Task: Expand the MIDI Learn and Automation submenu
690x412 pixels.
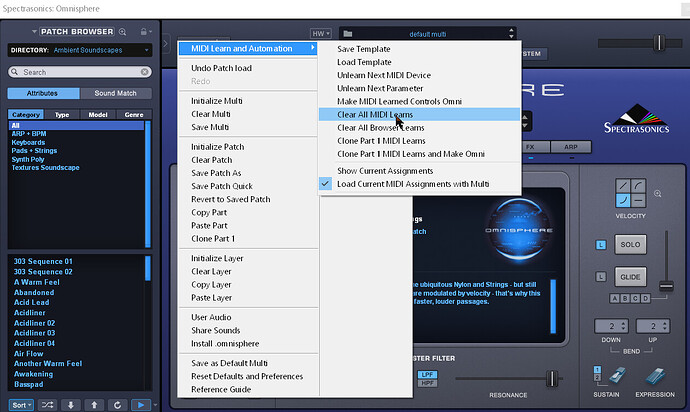Action: [x=248, y=48]
